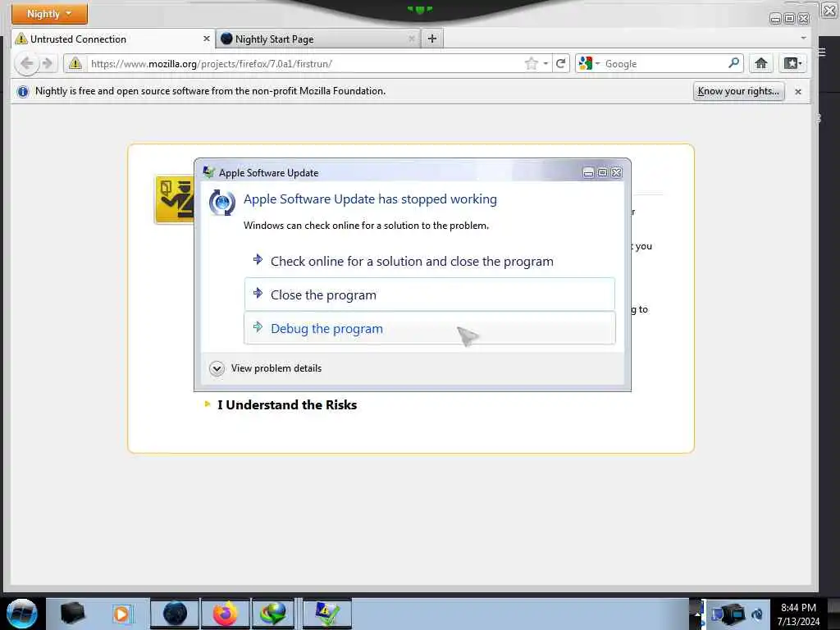Switch to the Untrusted Connection tab

113,39
